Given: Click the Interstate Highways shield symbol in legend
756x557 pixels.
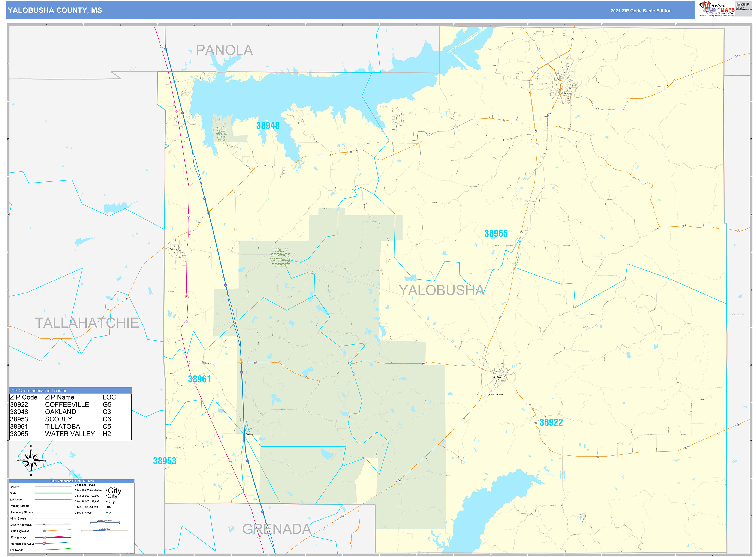Looking at the screenshot, I should tap(45, 544).
